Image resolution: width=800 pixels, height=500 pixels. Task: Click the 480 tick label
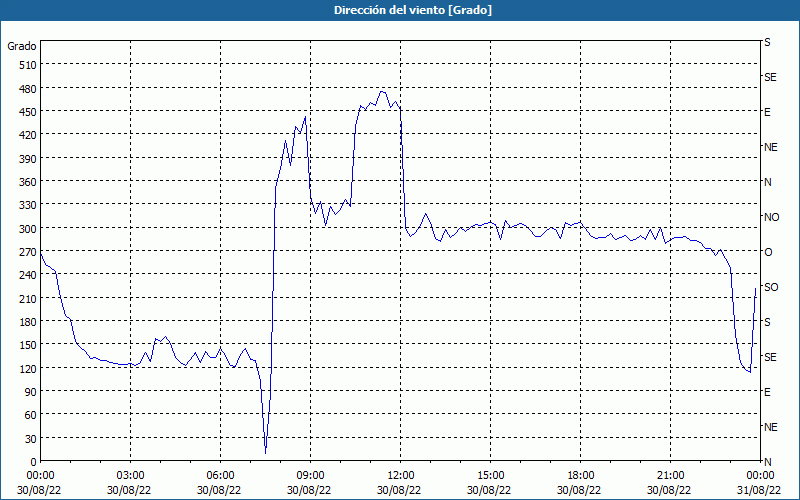pyautogui.click(x=28, y=89)
